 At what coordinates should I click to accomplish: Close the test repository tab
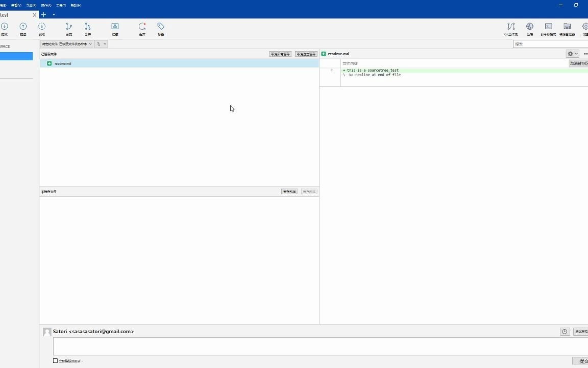(x=35, y=15)
